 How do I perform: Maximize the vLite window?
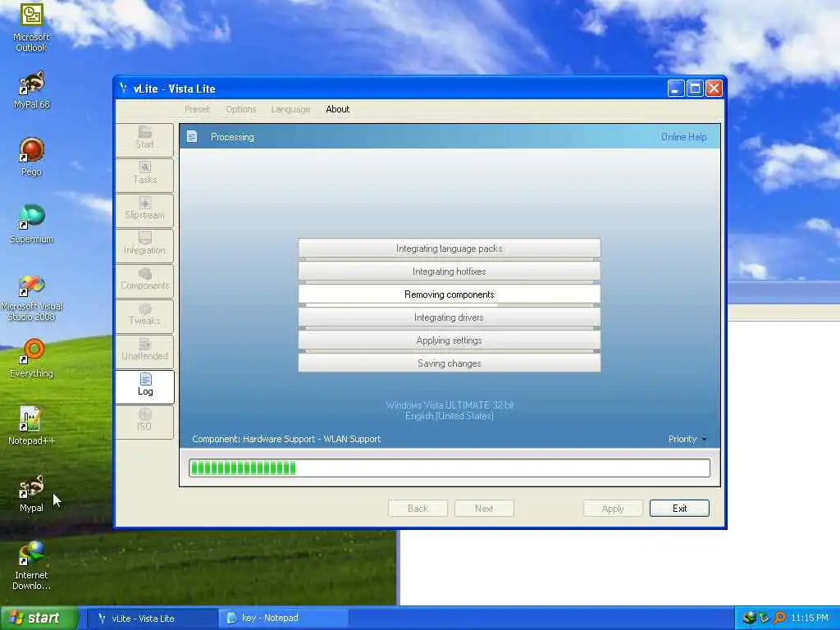[695, 89]
